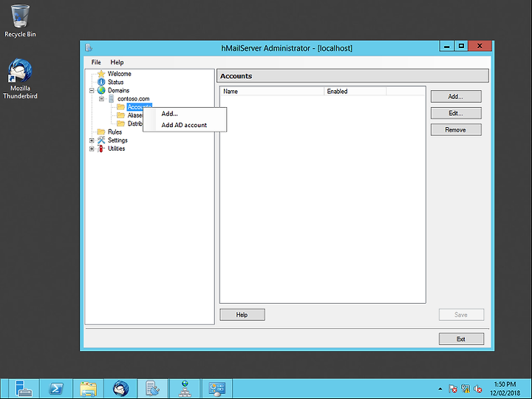Click the Exit button

(461, 338)
